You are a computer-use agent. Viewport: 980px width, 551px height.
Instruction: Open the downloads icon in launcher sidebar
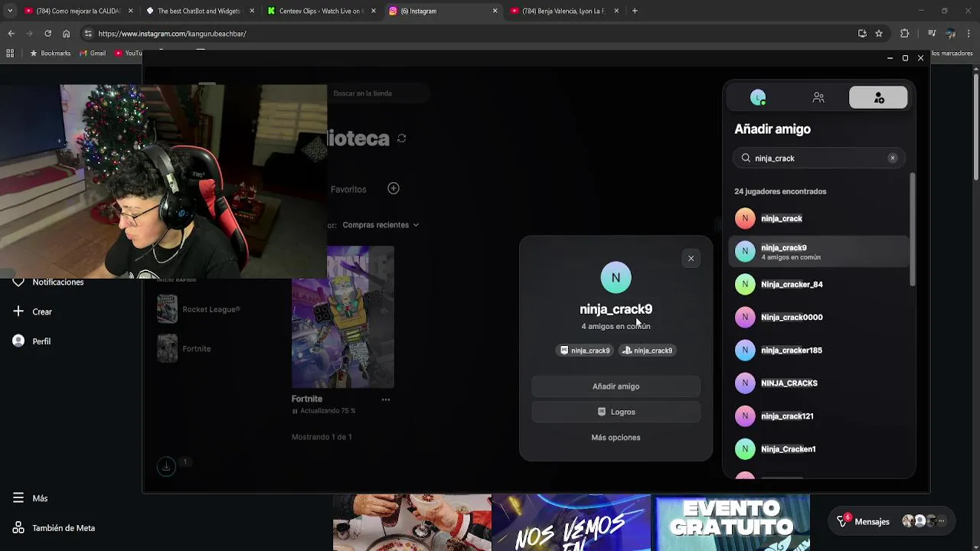tap(166, 466)
